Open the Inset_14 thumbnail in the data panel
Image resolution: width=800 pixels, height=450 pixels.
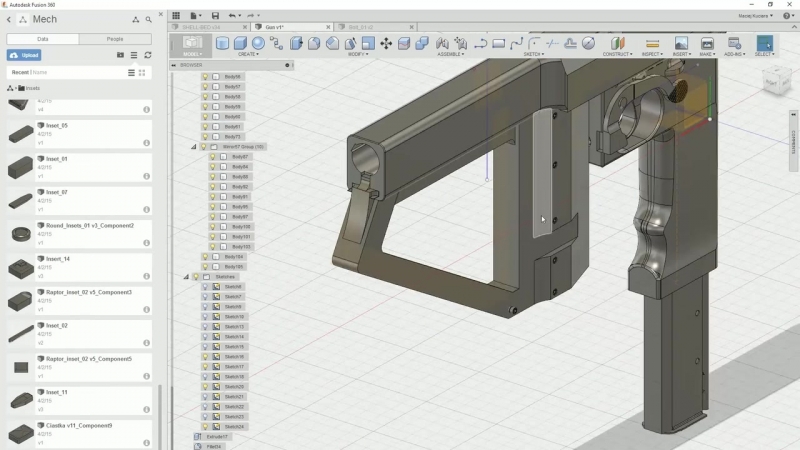(20, 268)
